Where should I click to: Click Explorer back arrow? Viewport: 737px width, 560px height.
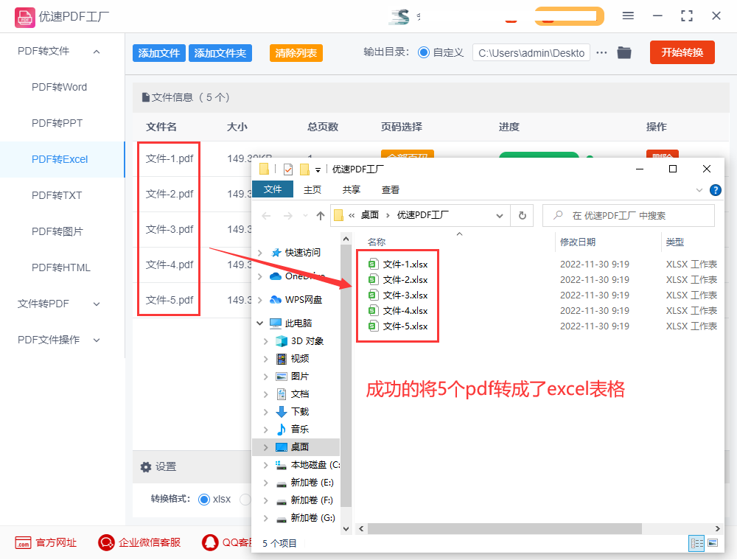(x=267, y=216)
